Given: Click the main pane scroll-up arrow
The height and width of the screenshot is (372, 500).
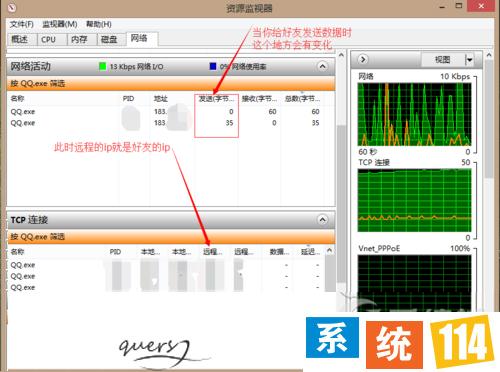Looking at the screenshot, I should [x=341, y=55].
